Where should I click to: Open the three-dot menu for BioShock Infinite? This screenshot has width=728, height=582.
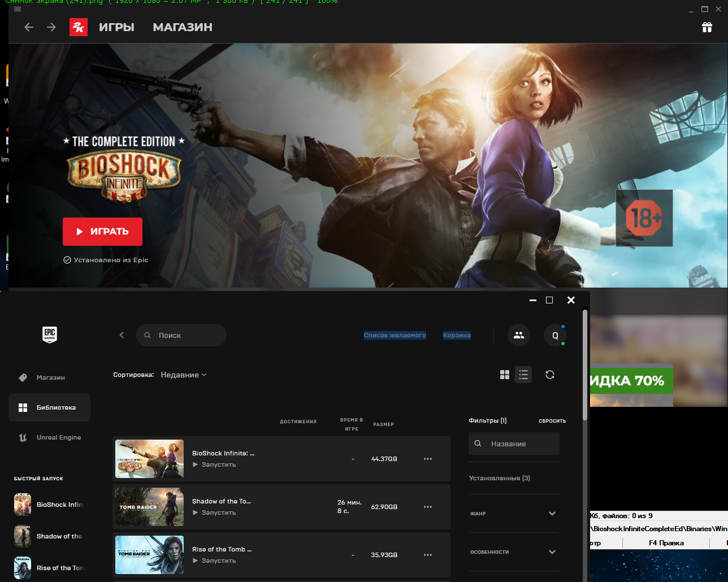coord(428,459)
